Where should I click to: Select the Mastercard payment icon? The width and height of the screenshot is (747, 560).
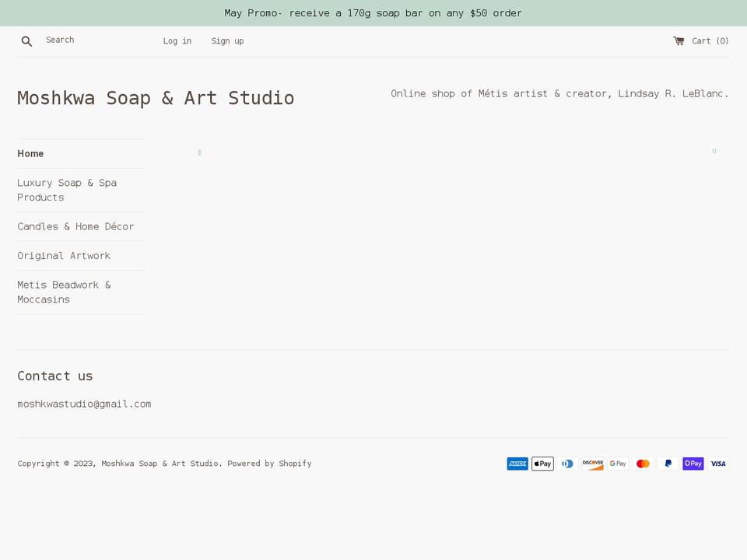[x=643, y=464]
